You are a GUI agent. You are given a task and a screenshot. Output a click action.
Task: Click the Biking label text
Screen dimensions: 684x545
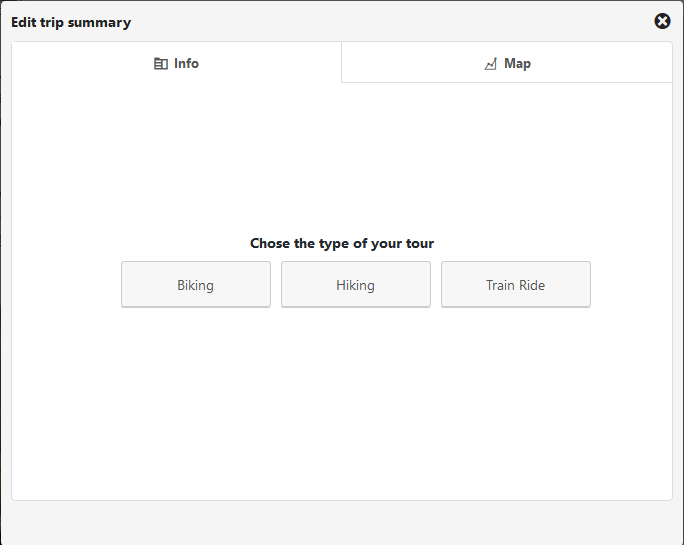tap(195, 285)
